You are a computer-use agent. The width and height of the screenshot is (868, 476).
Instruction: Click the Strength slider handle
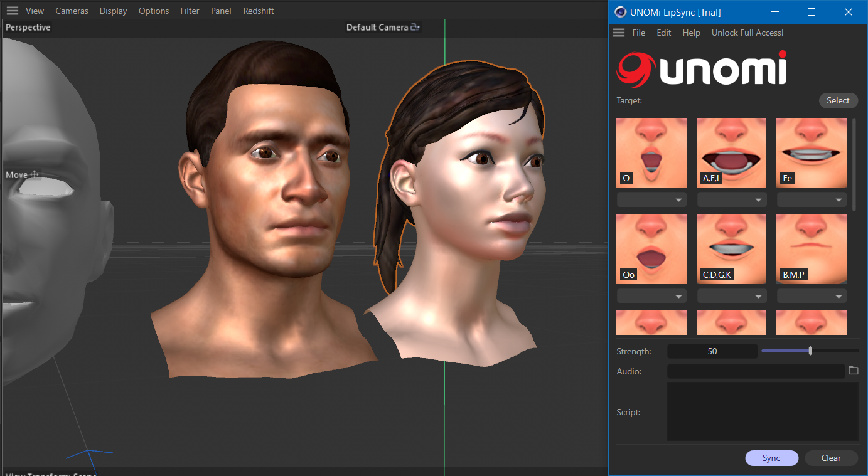810,351
